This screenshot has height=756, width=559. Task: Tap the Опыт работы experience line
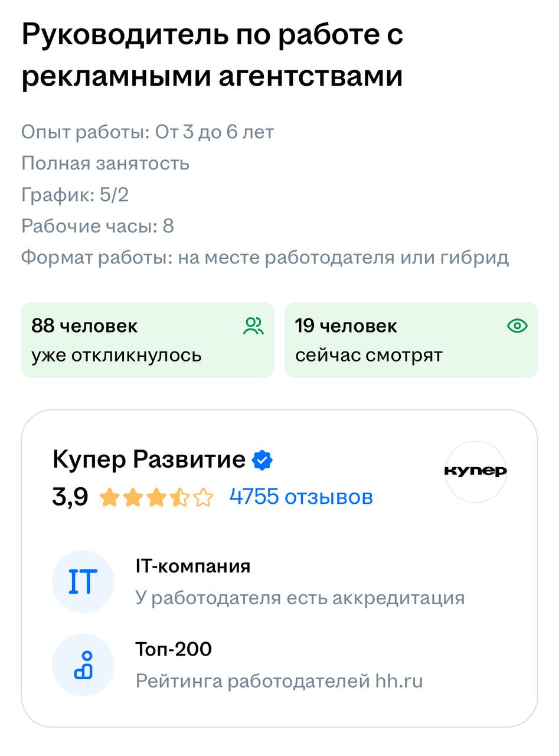148,132
